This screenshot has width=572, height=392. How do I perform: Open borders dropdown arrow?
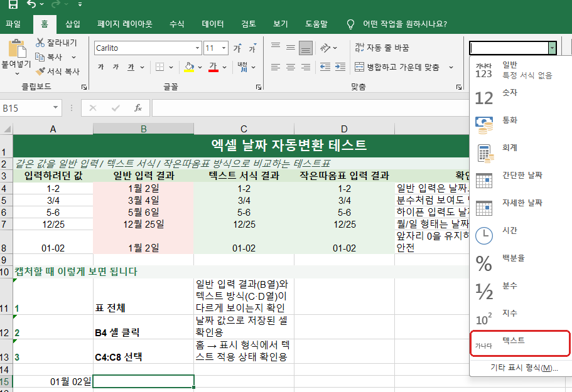pos(171,67)
